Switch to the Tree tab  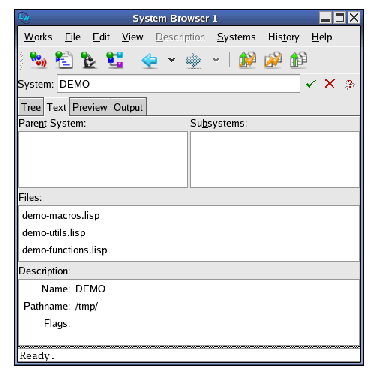pyautogui.click(x=31, y=107)
